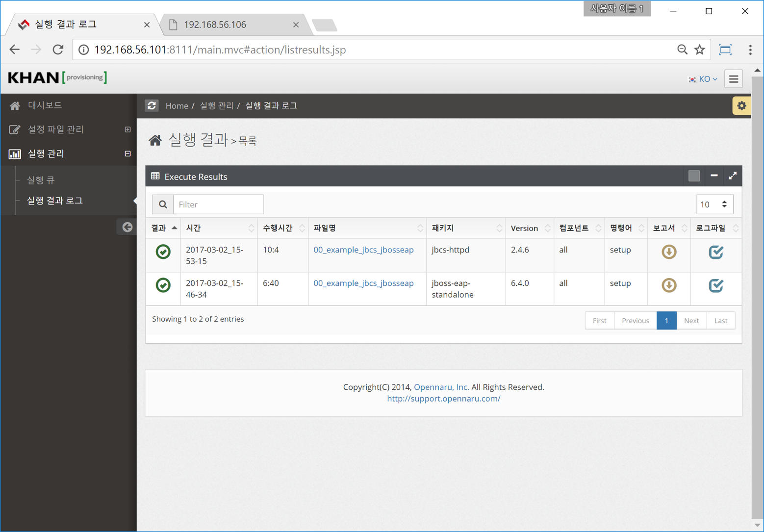Open the KO language dropdown

(x=703, y=79)
